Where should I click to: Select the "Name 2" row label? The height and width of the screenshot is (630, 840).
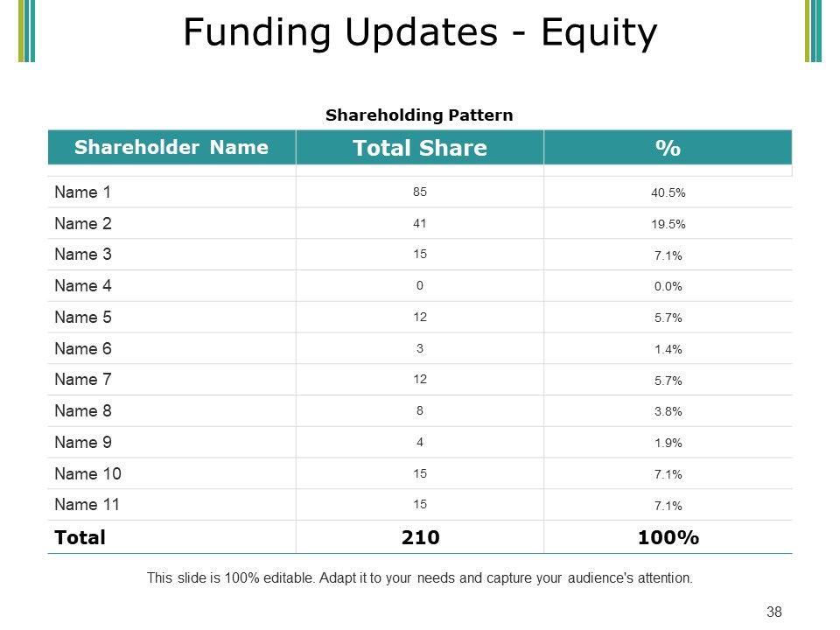(83, 223)
